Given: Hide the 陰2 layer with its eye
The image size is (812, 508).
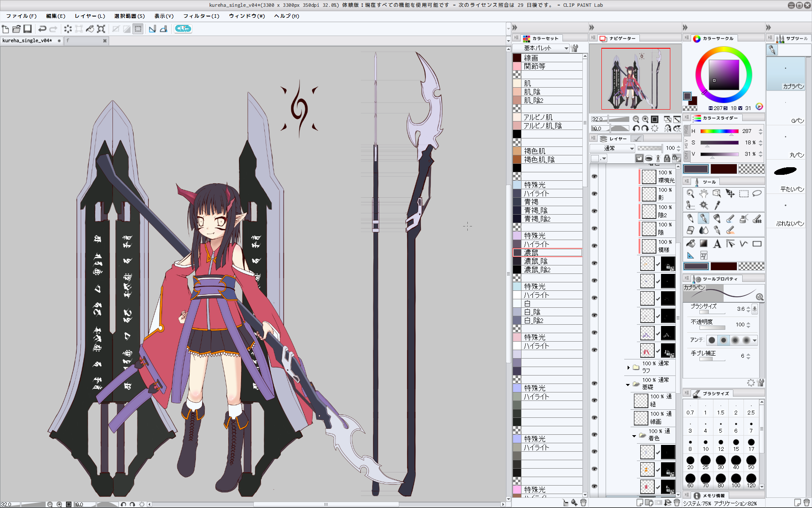Looking at the screenshot, I should tap(594, 211).
